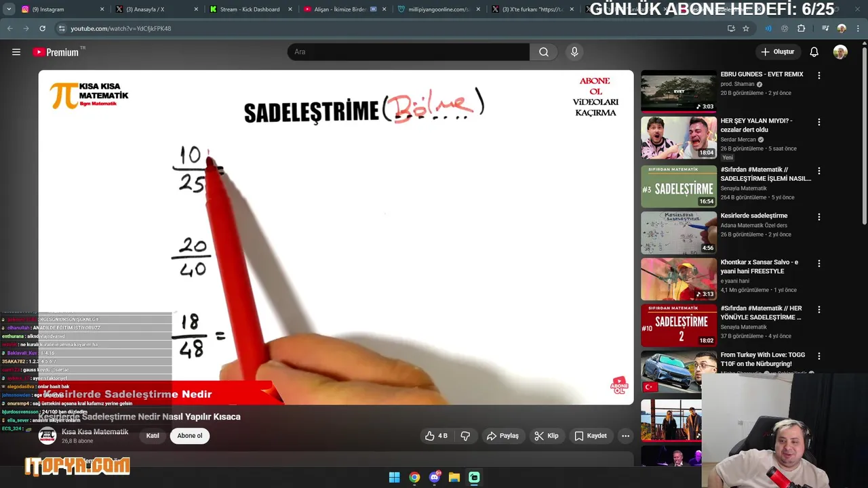
Task: Open File Explorer from the taskbar
Action: point(454,477)
